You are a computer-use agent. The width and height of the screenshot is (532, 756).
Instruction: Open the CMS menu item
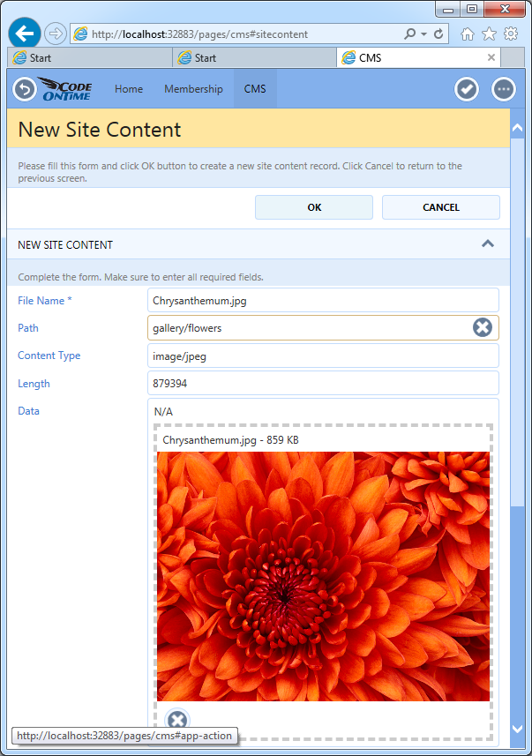pyautogui.click(x=255, y=89)
